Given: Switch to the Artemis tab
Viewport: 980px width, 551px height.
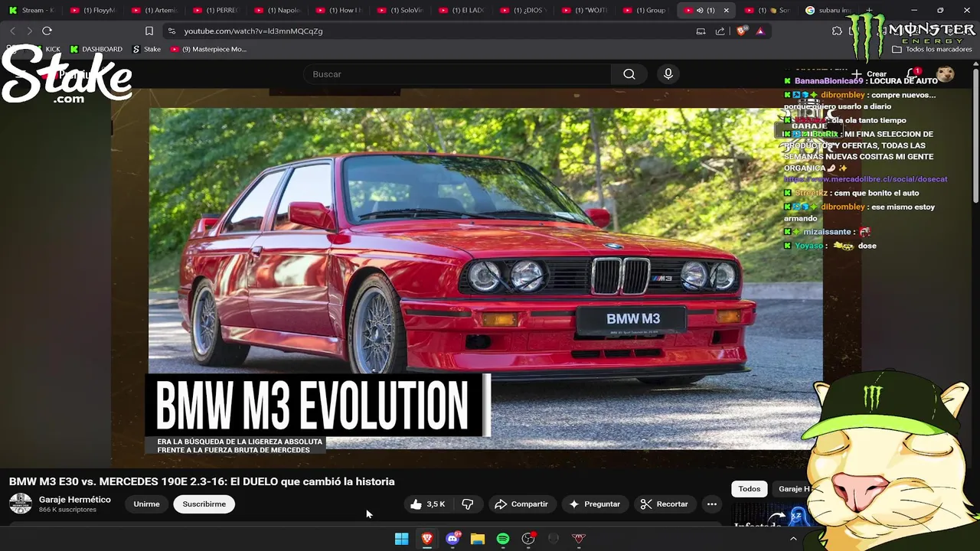Looking at the screenshot, I should (154, 10).
